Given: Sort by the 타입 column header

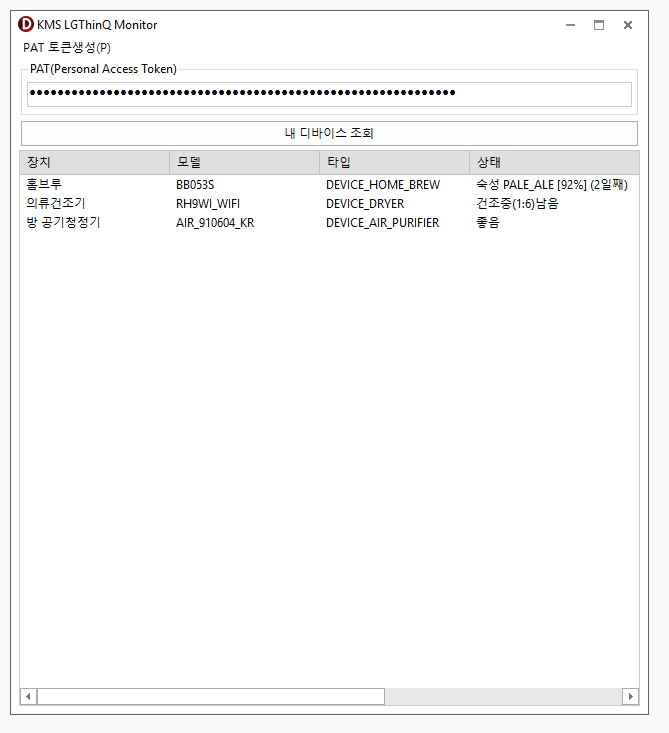Looking at the screenshot, I should coord(395,162).
